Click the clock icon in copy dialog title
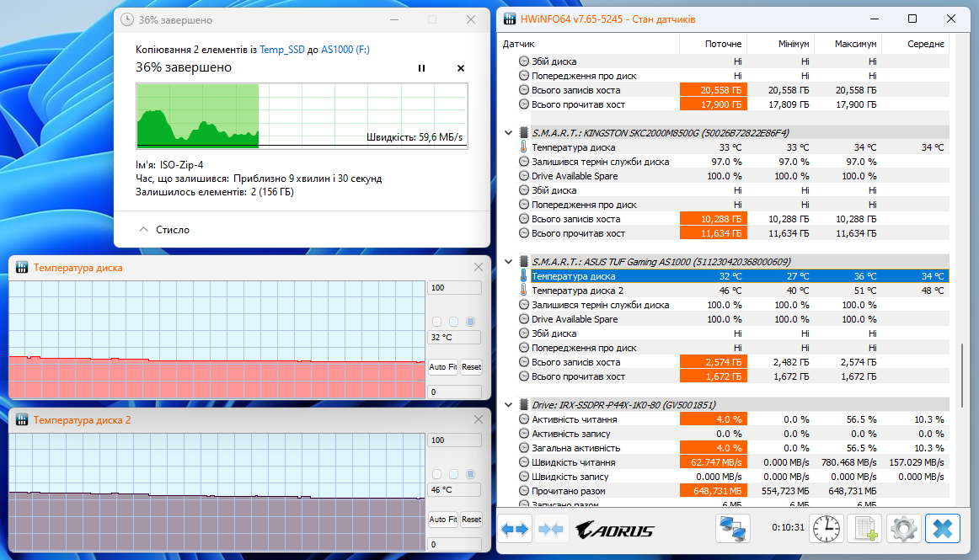The width and height of the screenshot is (979, 560). pyautogui.click(x=126, y=19)
